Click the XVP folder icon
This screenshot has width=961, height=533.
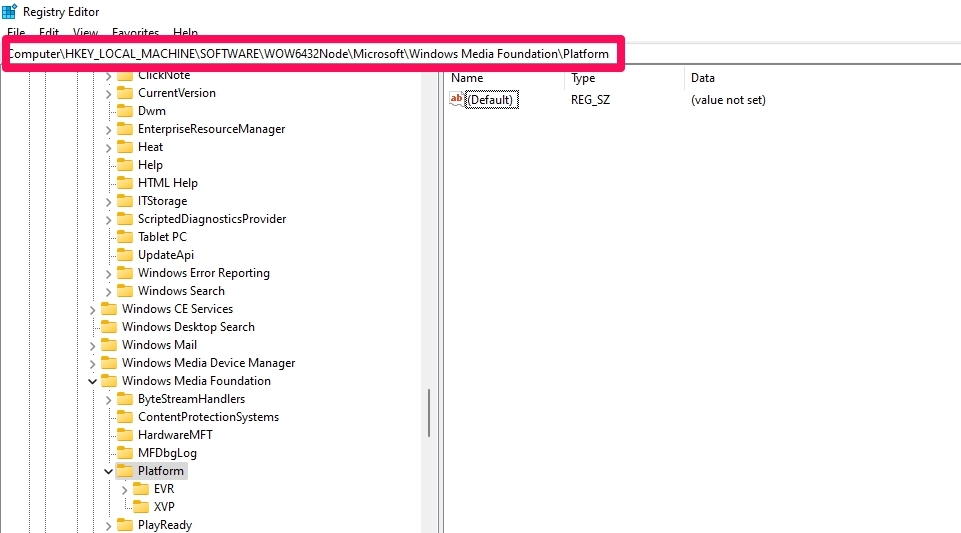tap(141, 507)
